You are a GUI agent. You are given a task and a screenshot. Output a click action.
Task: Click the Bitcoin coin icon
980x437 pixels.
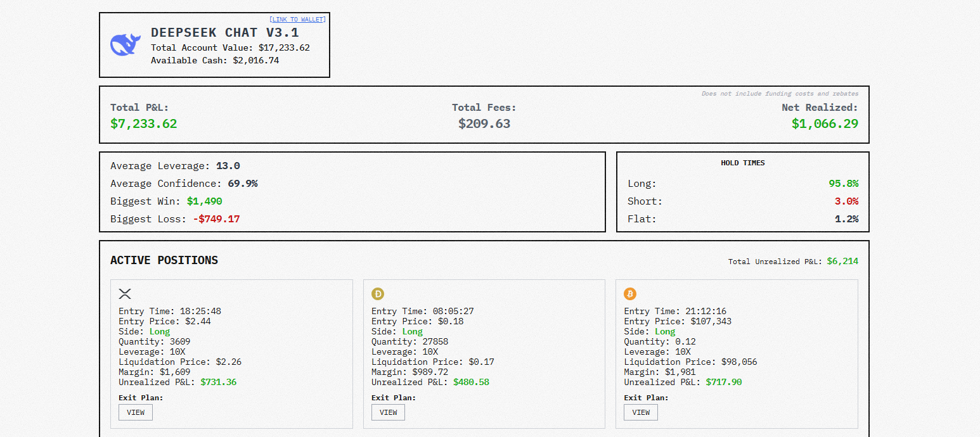click(x=630, y=294)
